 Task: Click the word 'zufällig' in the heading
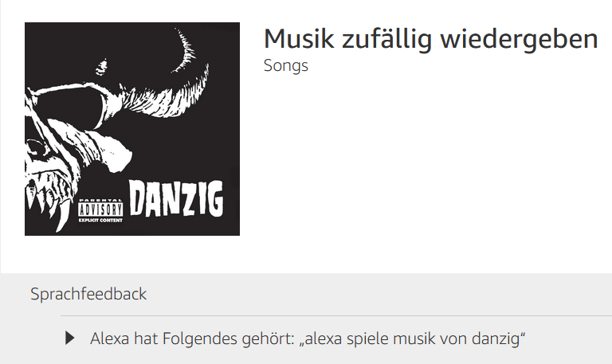(387, 39)
